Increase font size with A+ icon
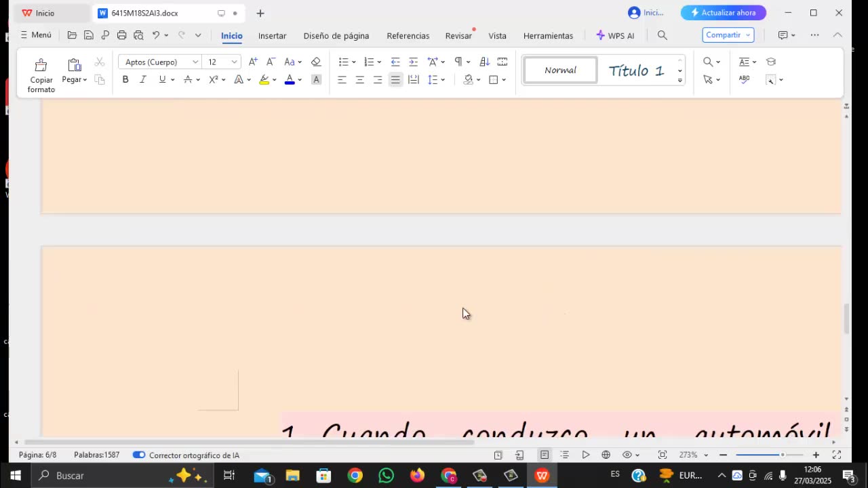 253,62
